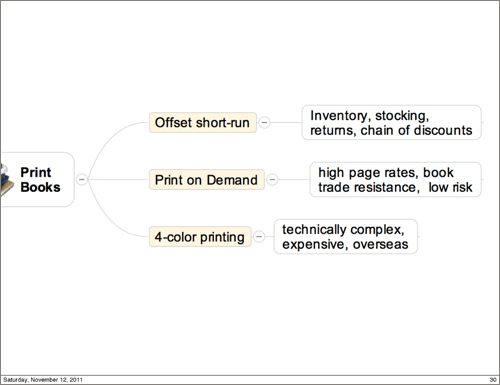This screenshot has height=385, width=500.
Task: Click the page number 30 in footer
Action: (493, 380)
